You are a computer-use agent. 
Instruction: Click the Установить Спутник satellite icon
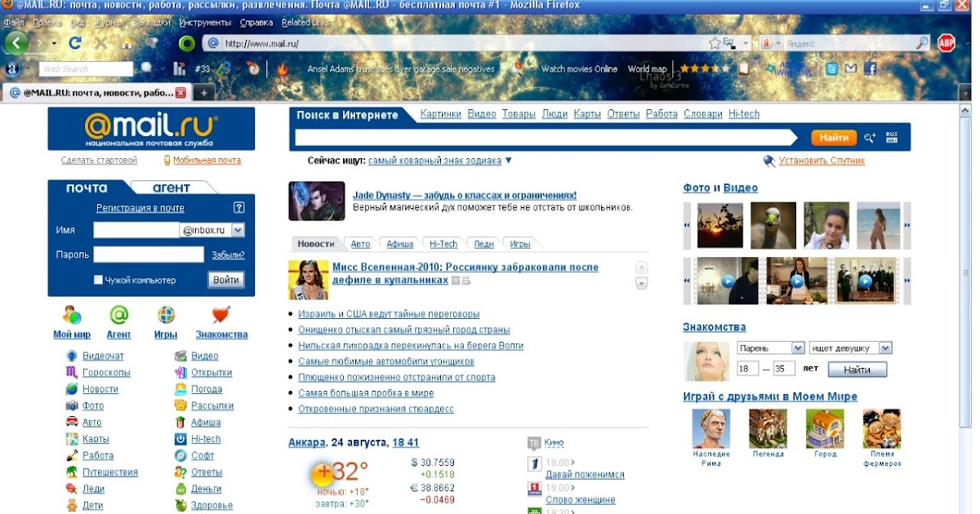pyautogui.click(x=769, y=161)
